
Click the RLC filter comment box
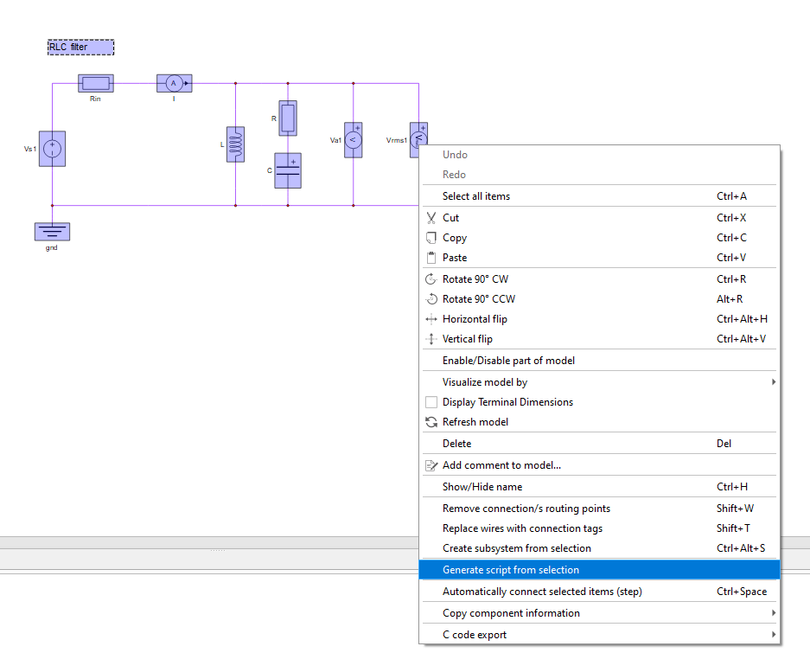click(80, 47)
